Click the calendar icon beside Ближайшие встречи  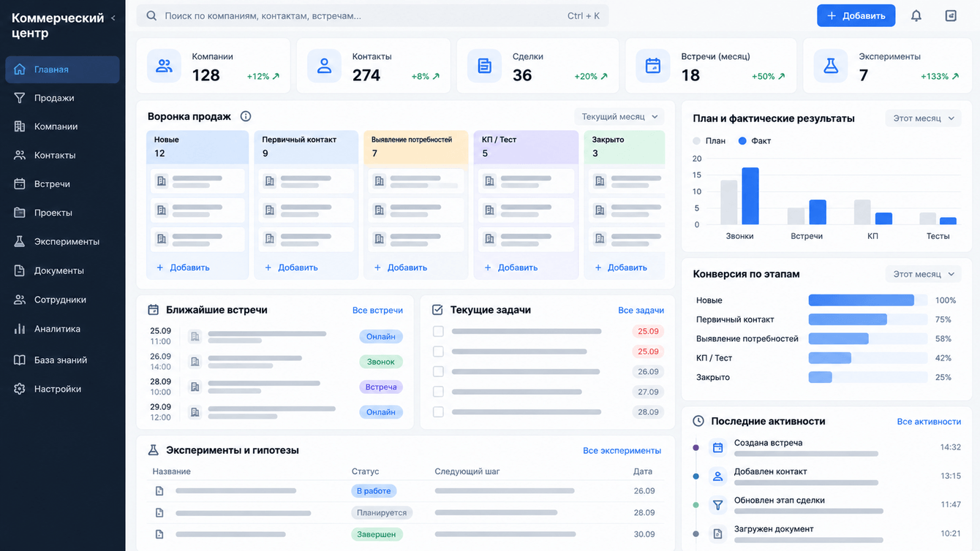(153, 310)
